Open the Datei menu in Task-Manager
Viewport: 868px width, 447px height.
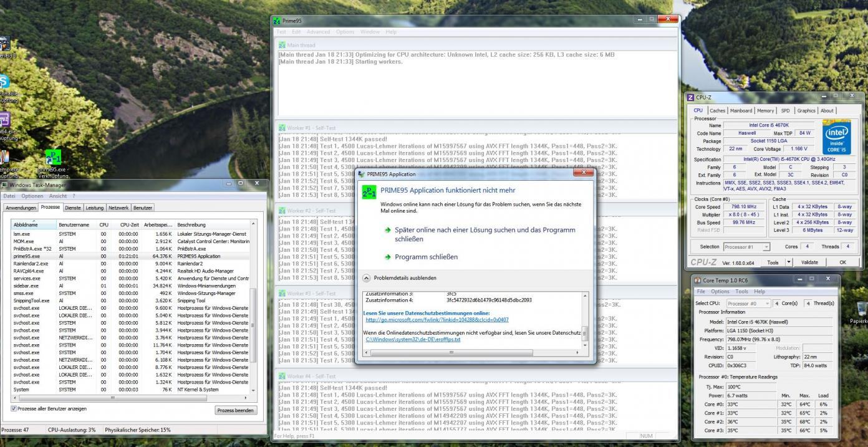tap(10, 196)
